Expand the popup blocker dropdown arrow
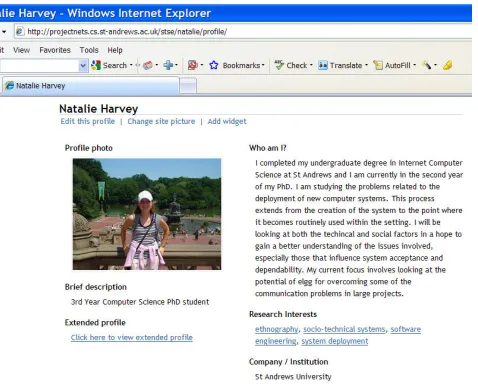 tap(202, 65)
